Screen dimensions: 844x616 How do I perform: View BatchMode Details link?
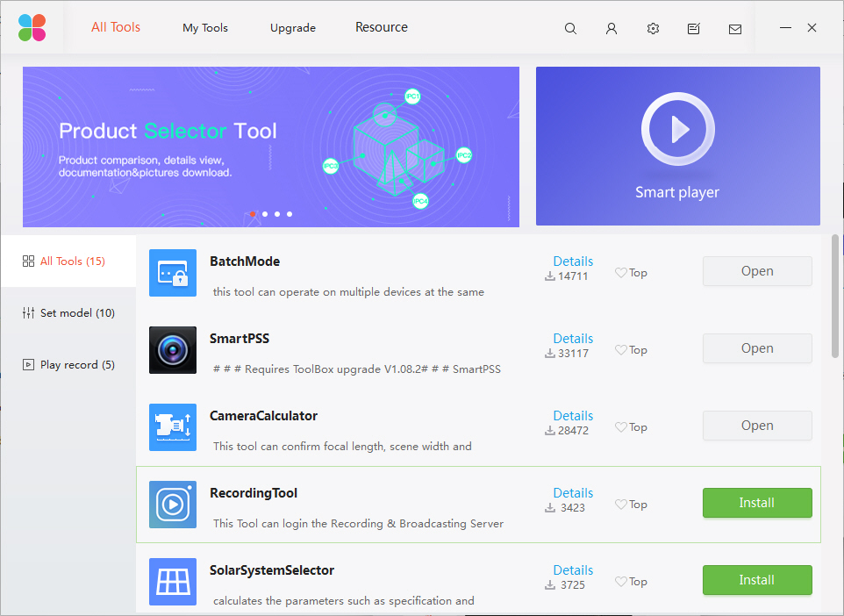(573, 261)
